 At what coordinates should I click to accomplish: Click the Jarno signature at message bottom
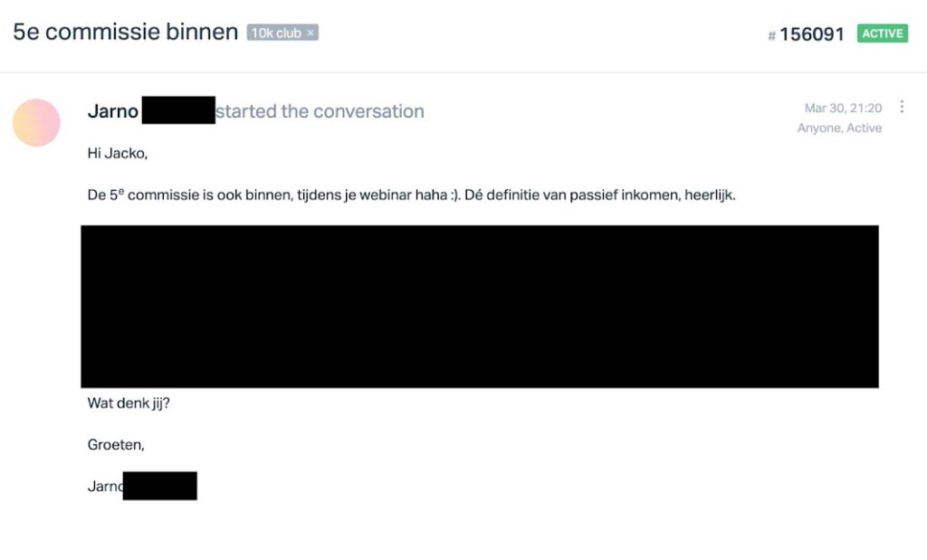coord(105,486)
